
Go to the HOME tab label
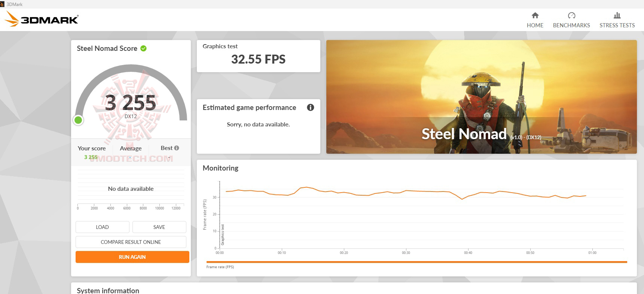(x=535, y=25)
